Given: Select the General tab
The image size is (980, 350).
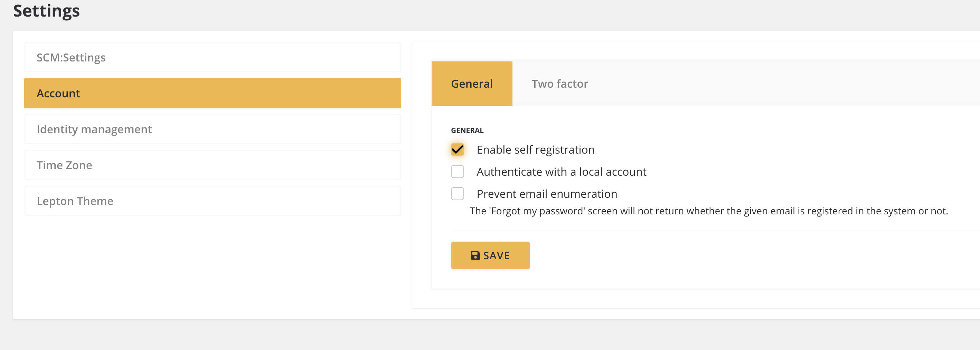Looking at the screenshot, I should click(471, 84).
